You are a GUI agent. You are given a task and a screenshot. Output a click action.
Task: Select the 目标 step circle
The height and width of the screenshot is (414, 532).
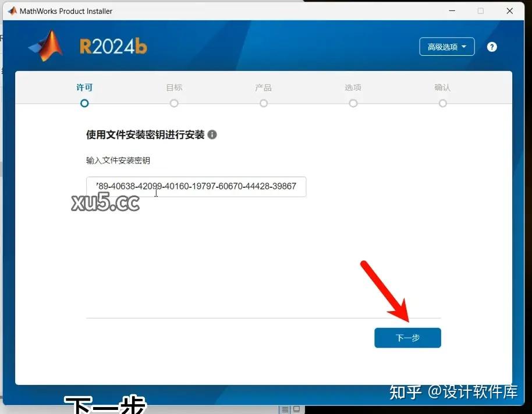[174, 103]
